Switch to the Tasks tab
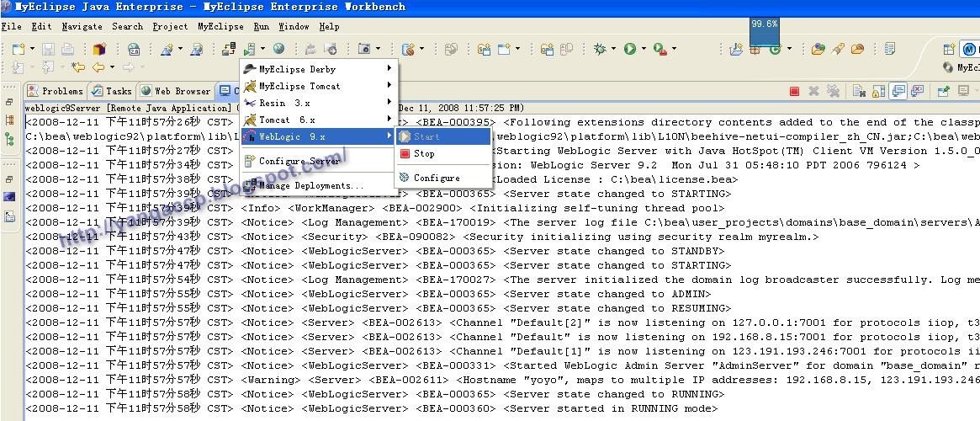The width and height of the screenshot is (980, 421). [111, 91]
